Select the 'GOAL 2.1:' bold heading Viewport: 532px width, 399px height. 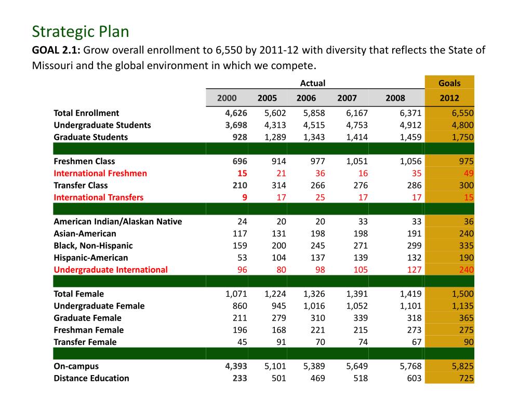click(x=56, y=50)
